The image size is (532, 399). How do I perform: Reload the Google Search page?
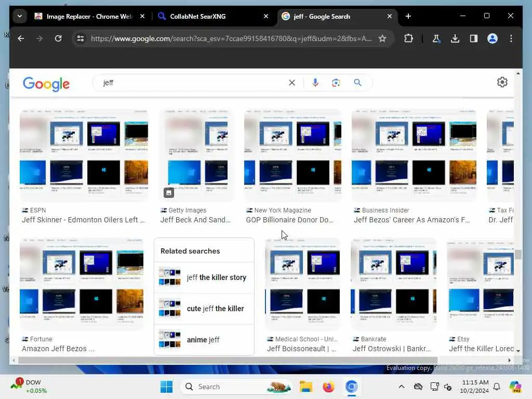58,38
